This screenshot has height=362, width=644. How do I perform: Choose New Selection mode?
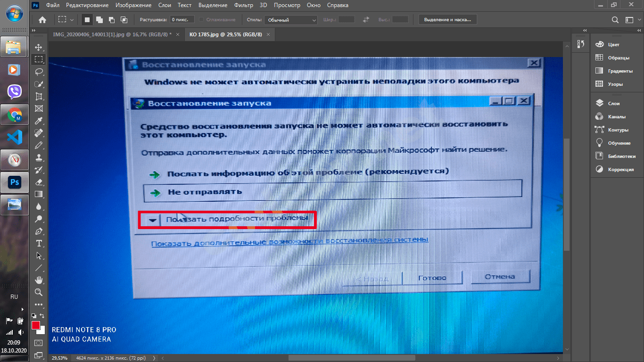[87, 20]
